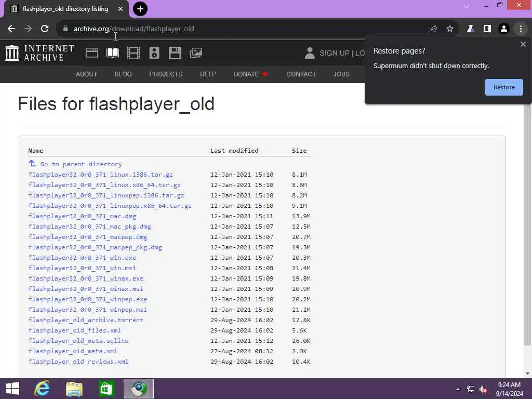Viewport: 532px width, 399px height.
Task: Click the muted volume tray icon
Action: click(483, 389)
